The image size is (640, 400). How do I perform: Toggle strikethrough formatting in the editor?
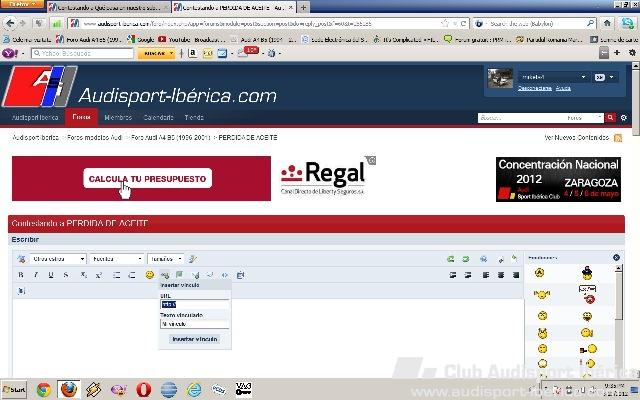[x=66, y=275]
